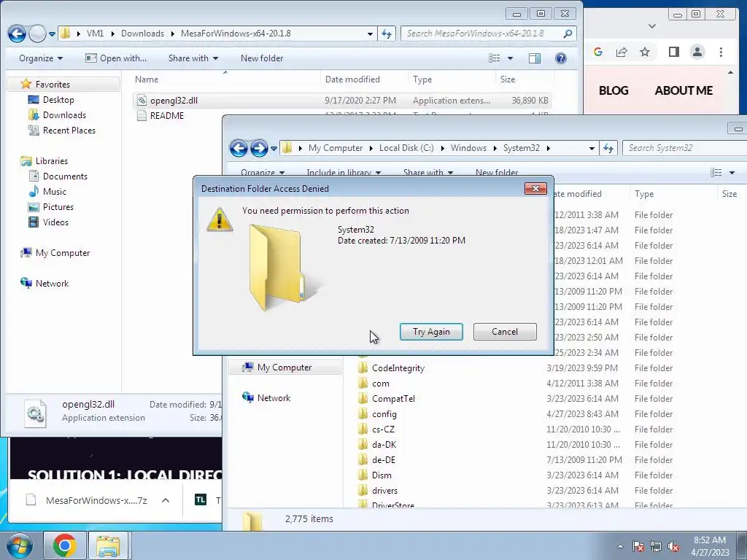Refresh the System32 folder address bar
The image size is (747, 560).
(x=608, y=148)
